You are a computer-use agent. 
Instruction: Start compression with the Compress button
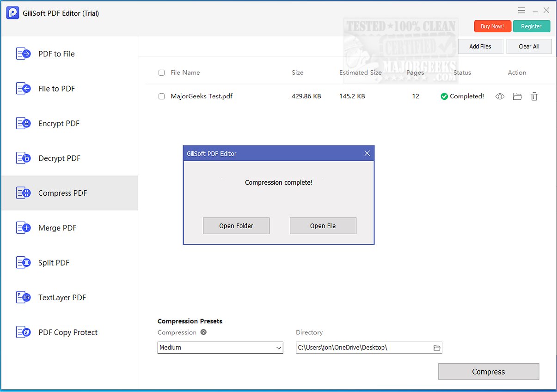pos(489,372)
